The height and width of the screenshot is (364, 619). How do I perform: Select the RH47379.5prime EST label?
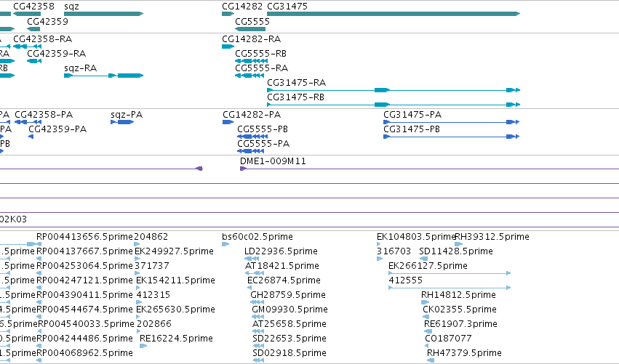click(464, 353)
